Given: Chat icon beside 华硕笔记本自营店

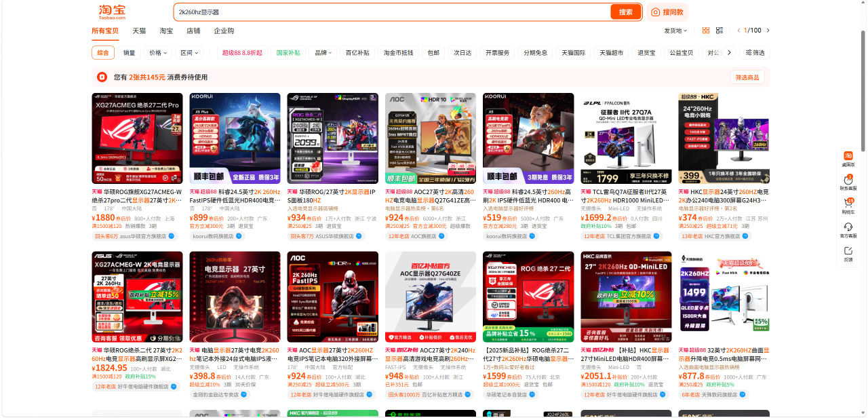Looking at the screenshot, I should tap(534, 394).
